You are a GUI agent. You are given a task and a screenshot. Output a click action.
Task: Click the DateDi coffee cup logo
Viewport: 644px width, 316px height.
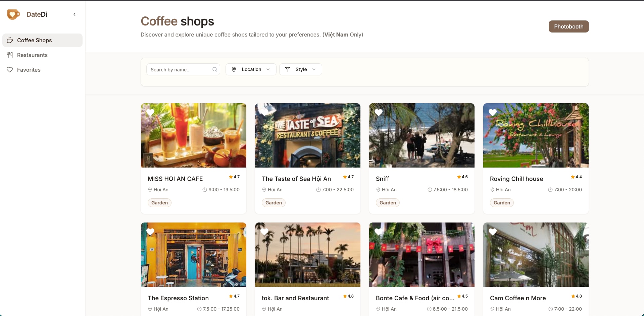[x=13, y=14]
